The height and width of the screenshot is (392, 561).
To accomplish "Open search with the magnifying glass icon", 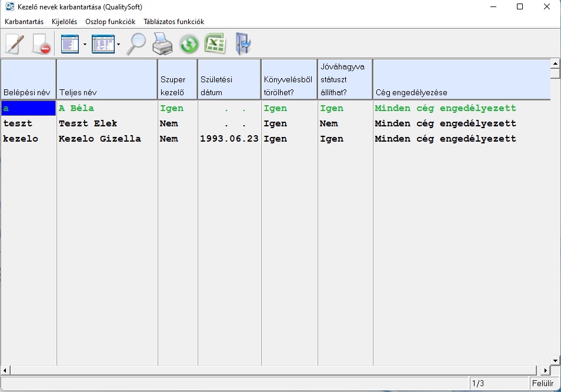I will [x=136, y=44].
